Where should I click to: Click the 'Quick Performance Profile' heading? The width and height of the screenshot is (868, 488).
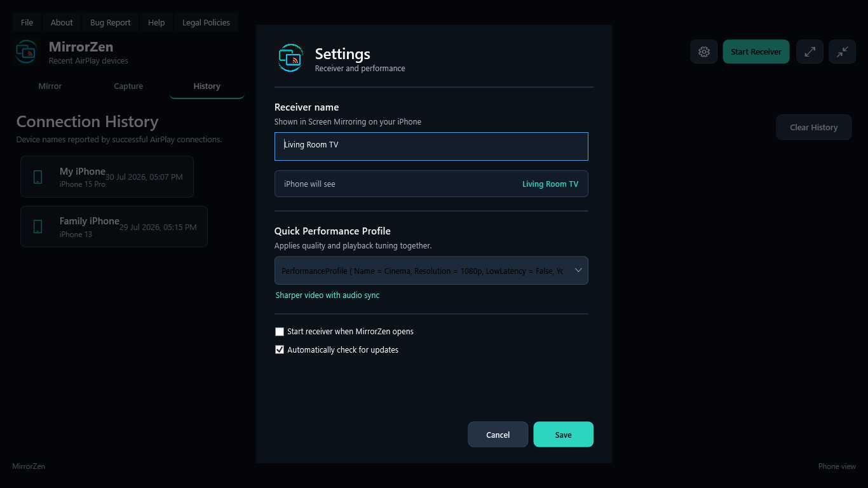332,231
